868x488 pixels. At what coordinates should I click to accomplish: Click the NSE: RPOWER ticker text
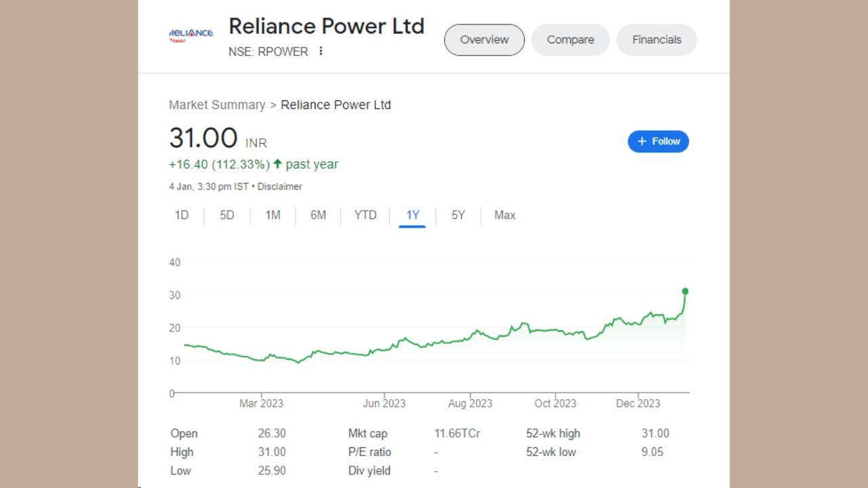(269, 52)
